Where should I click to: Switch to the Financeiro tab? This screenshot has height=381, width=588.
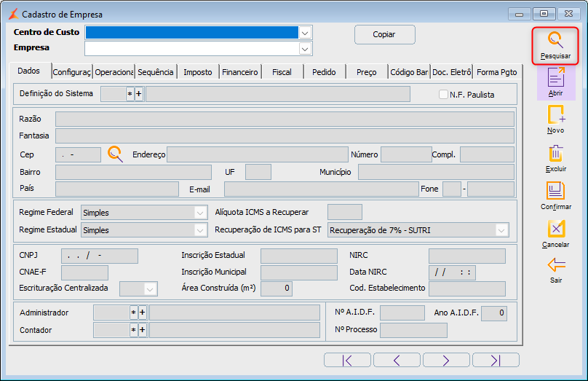pos(240,72)
